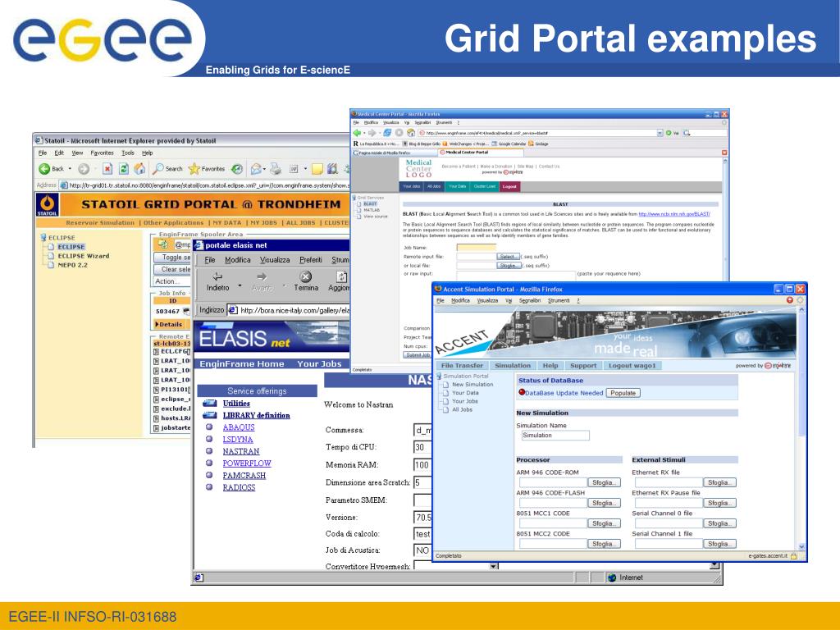
Task: Expand the Details section in Statoil Job Info
Action: [x=169, y=324]
